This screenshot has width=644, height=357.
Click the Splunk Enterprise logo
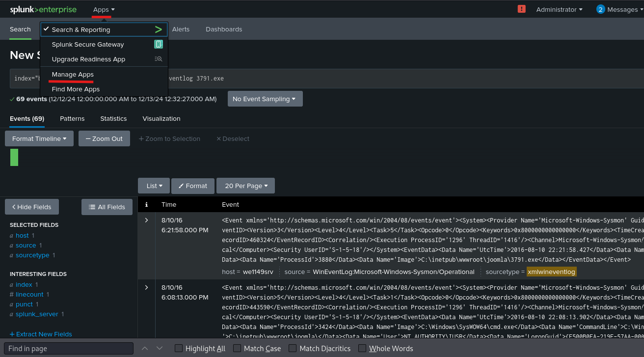point(44,9)
